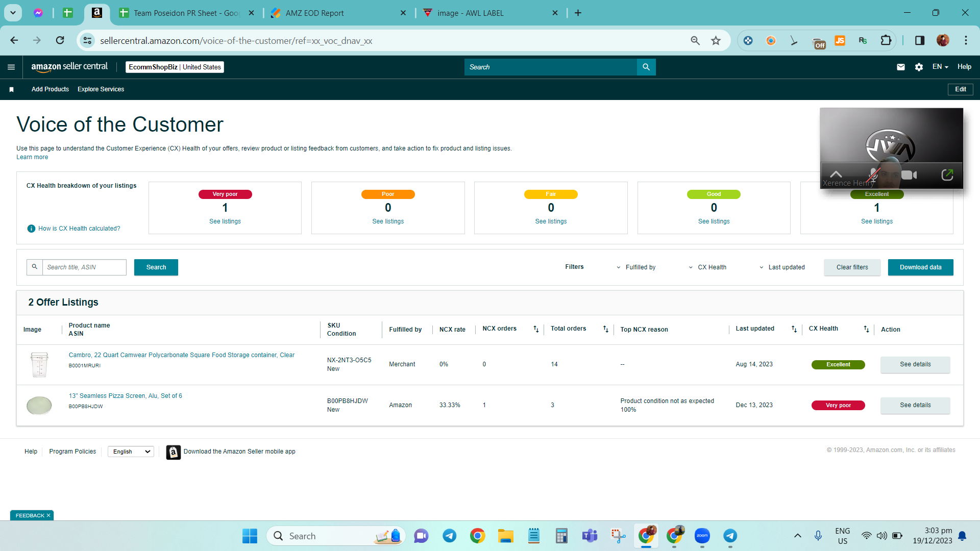This screenshot has height=551, width=980.
Task: See details for Pizza Screen listing
Action: [915, 405]
